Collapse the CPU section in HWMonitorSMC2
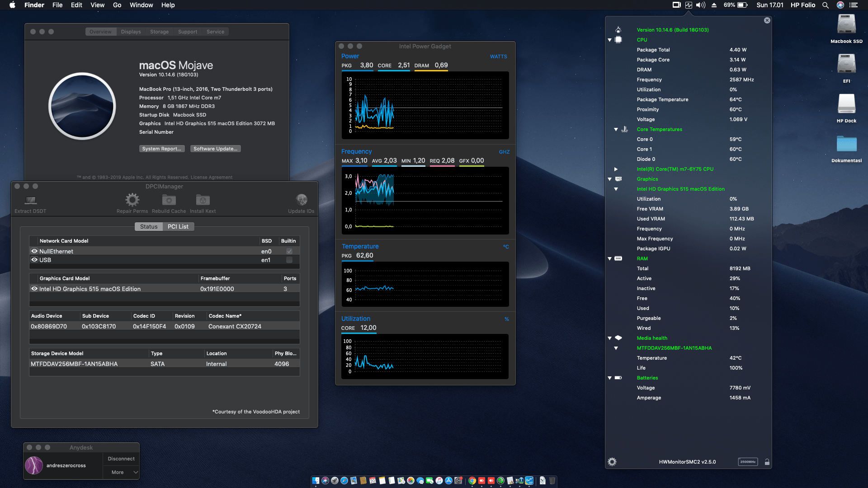Viewport: 868px width, 488px height. coord(610,40)
